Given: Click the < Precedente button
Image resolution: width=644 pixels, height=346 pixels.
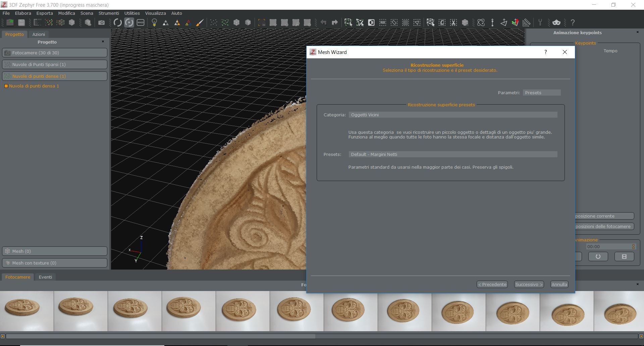Looking at the screenshot, I should pos(492,284).
